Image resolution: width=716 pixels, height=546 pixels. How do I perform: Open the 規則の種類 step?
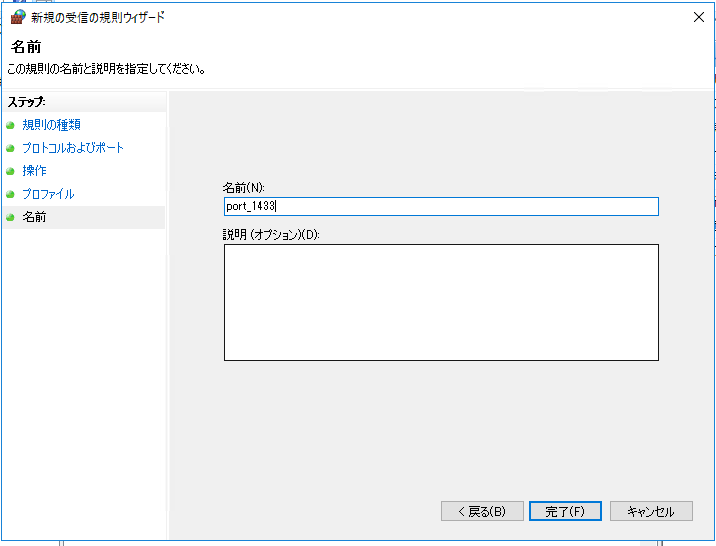pos(52,125)
